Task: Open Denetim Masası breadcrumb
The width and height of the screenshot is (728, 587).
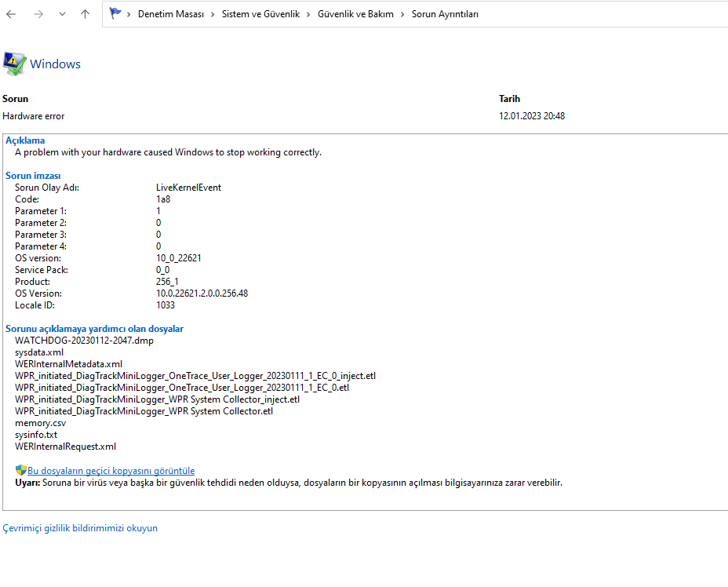Action: coord(171,14)
